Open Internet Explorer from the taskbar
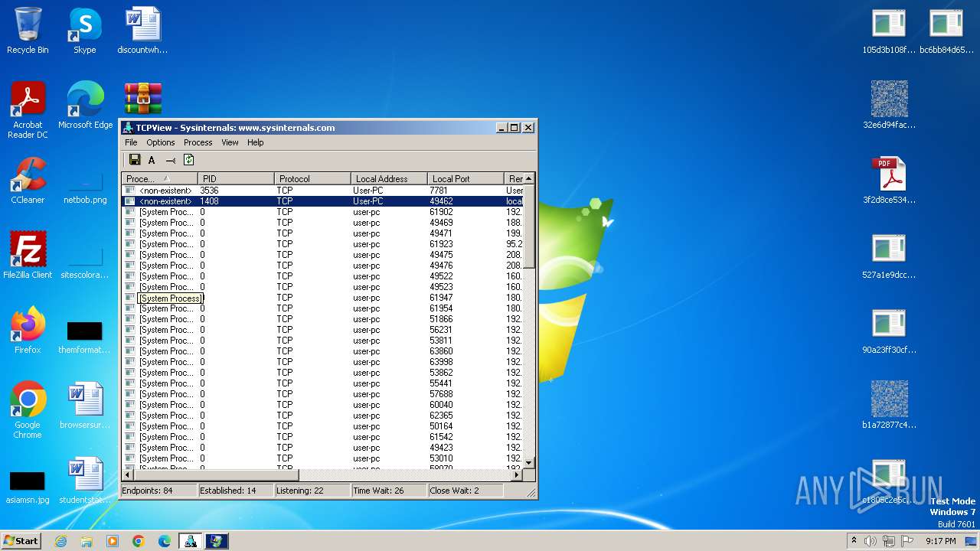980x551 pixels. [60, 541]
